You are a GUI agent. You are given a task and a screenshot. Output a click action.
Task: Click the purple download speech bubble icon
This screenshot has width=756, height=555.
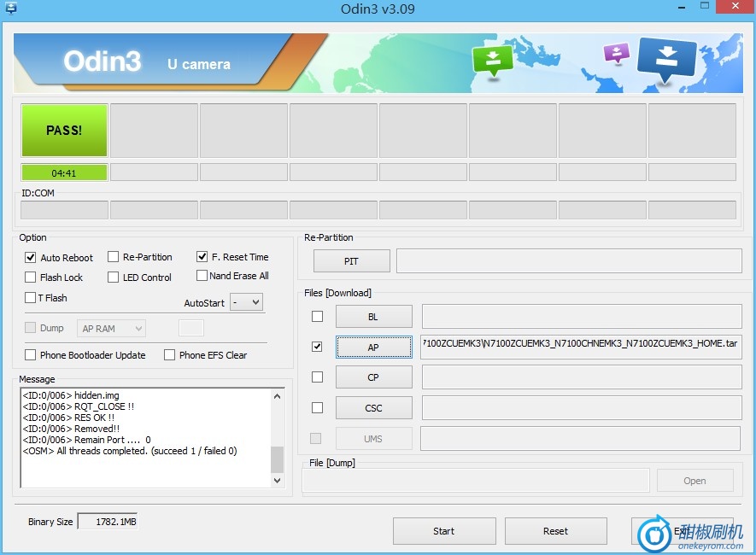point(616,53)
